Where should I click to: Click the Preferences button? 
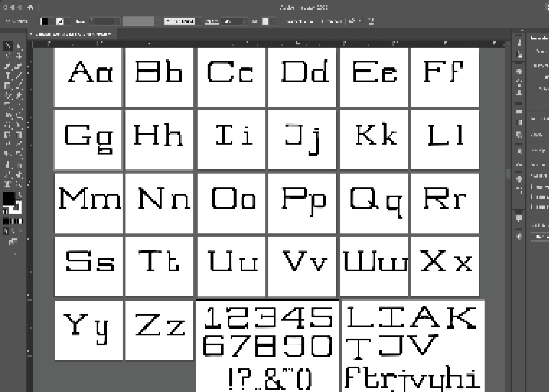pos(331,21)
